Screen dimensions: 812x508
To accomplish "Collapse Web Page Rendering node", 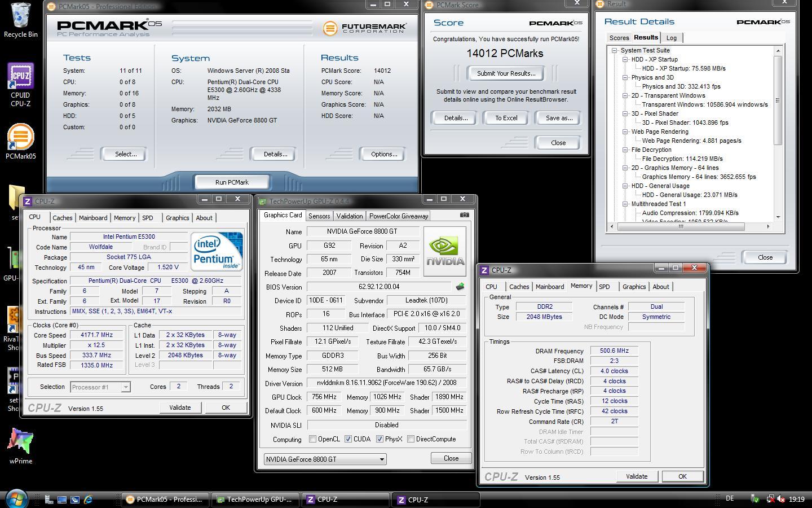I will (x=625, y=132).
